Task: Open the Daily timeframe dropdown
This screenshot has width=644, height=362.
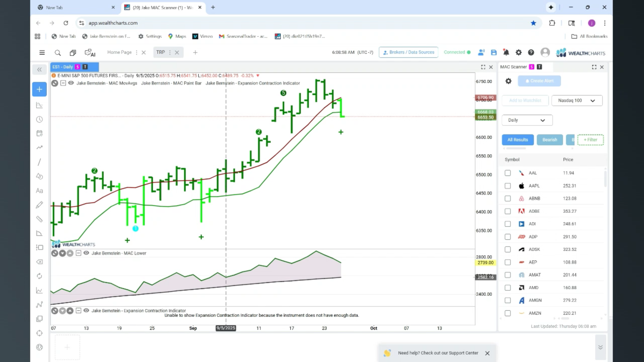Action: [527, 120]
